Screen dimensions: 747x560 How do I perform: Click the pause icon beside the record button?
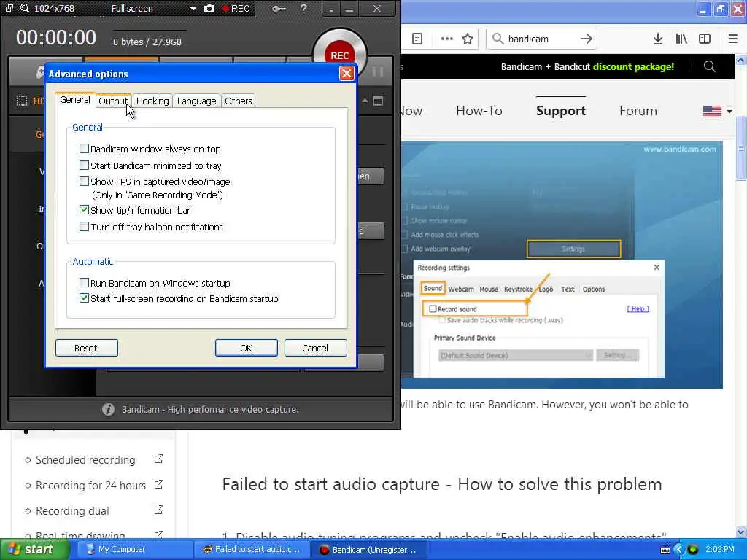379,71
